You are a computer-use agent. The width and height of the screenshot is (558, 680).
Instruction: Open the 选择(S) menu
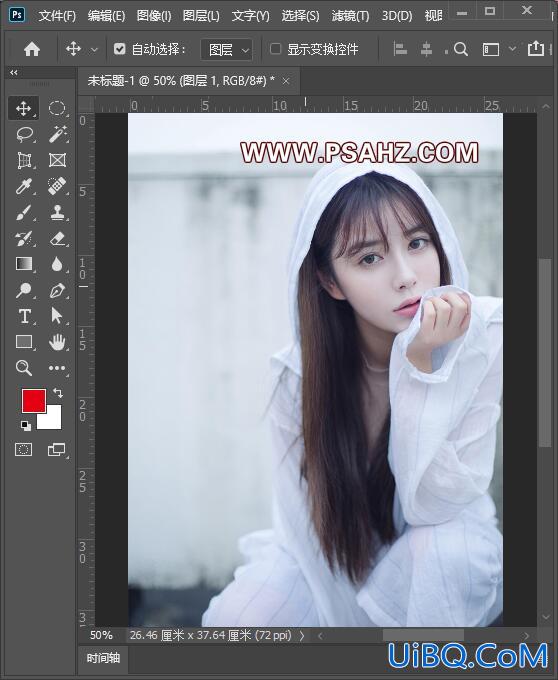pos(300,16)
